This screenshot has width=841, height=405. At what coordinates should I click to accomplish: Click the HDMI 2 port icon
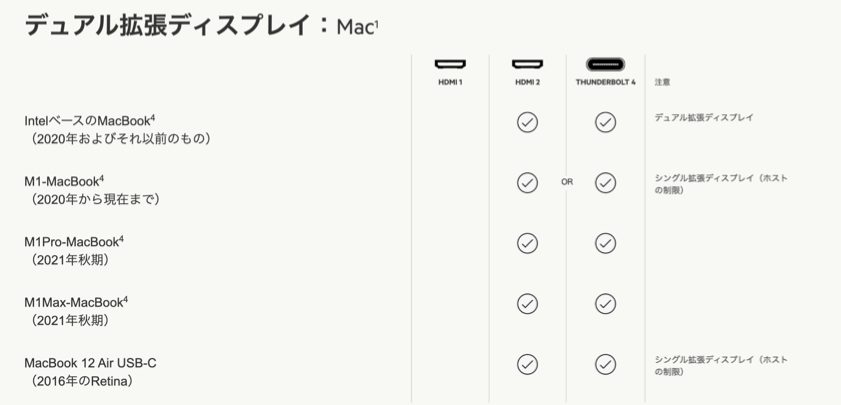click(527, 64)
